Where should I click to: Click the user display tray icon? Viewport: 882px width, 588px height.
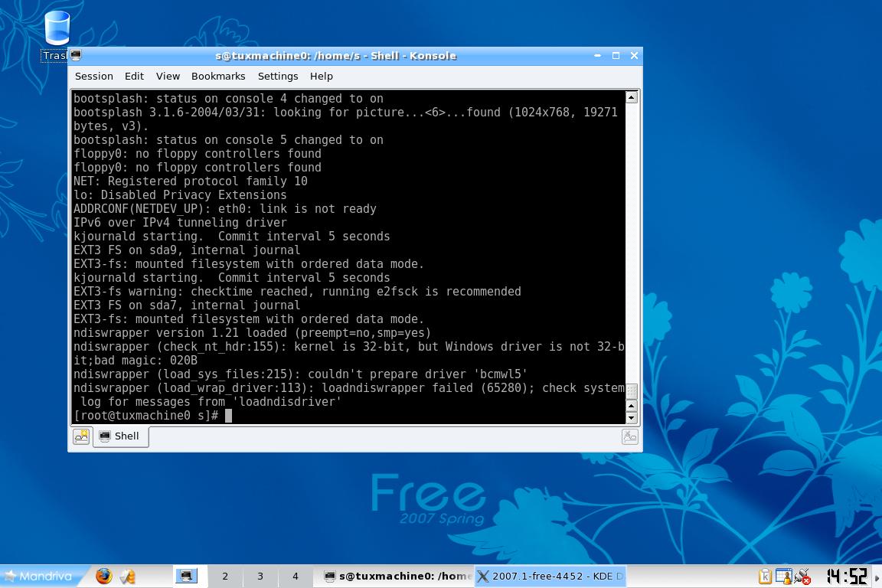pos(783,577)
